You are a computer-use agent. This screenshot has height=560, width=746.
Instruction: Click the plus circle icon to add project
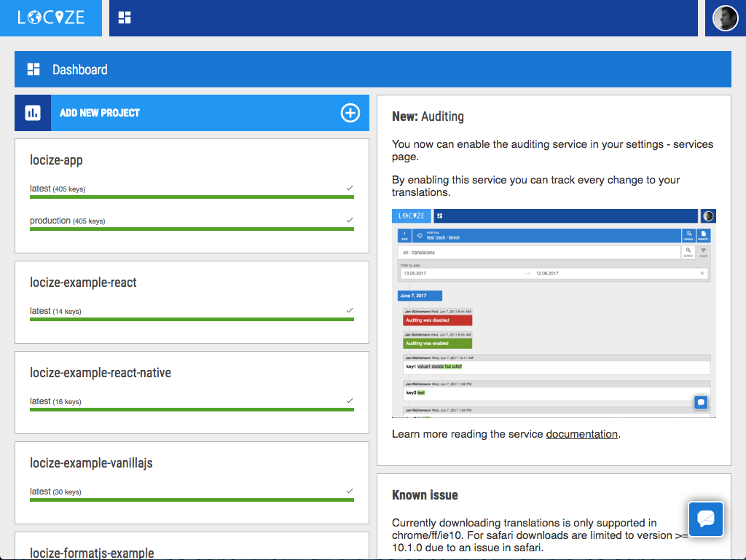pos(350,113)
